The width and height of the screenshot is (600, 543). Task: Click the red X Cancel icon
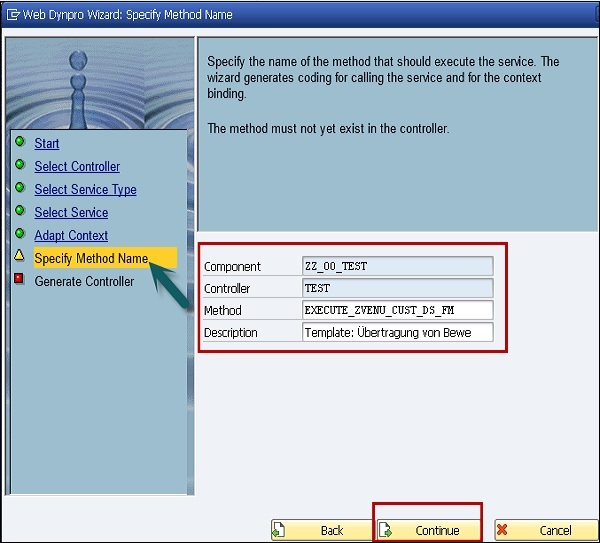click(502, 530)
